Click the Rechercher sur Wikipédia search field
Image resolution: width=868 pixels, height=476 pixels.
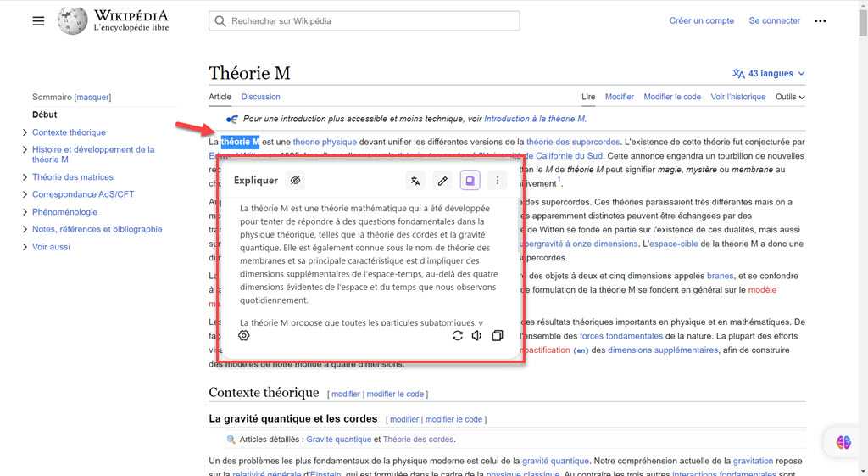point(364,21)
